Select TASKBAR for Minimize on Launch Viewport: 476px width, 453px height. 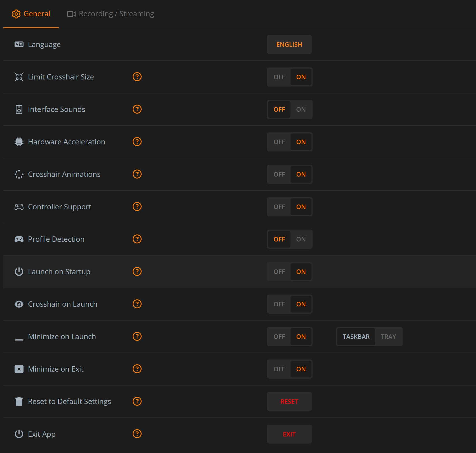click(x=356, y=337)
